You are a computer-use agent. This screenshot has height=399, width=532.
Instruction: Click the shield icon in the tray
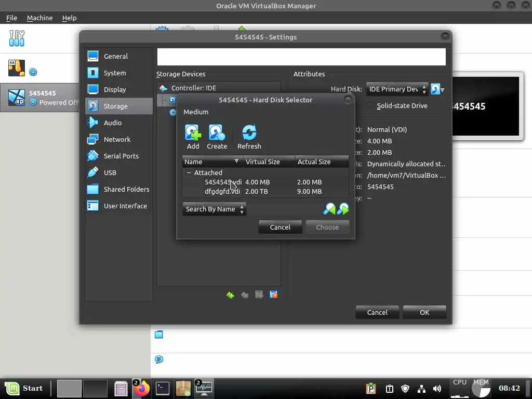(405, 389)
